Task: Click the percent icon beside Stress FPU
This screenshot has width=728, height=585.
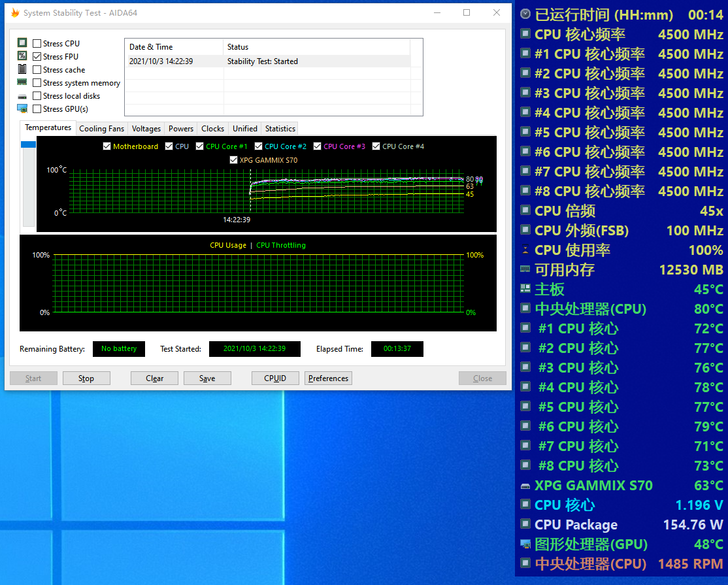Action: click(x=22, y=56)
